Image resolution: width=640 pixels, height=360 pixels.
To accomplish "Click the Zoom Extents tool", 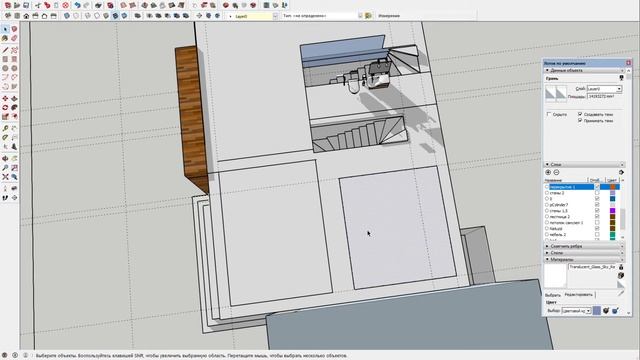I will point(5,176).
